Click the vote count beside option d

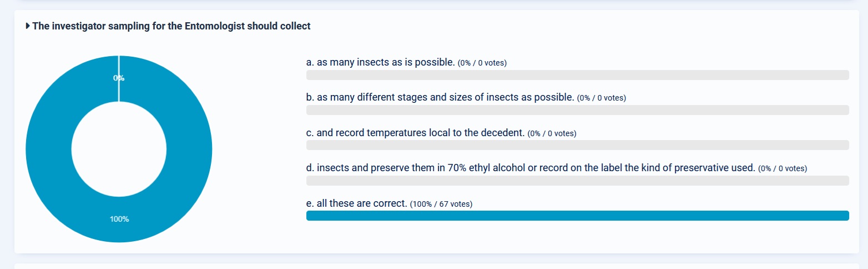[783, 168]
